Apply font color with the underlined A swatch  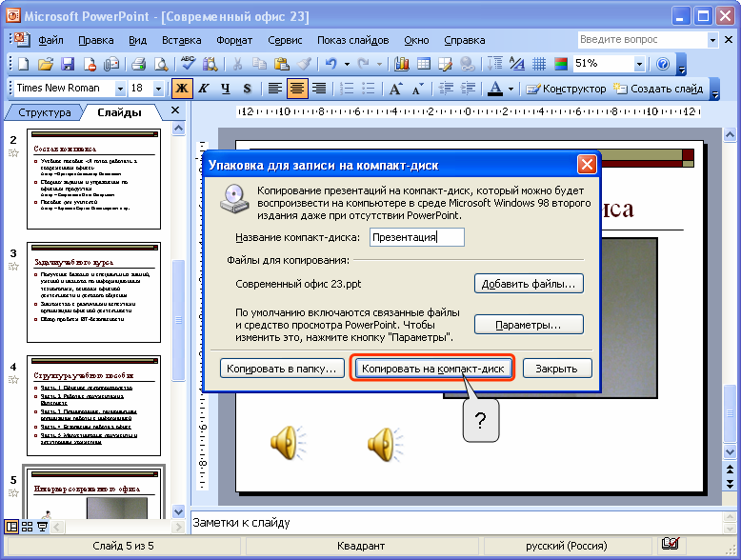[x=494, y=89]
